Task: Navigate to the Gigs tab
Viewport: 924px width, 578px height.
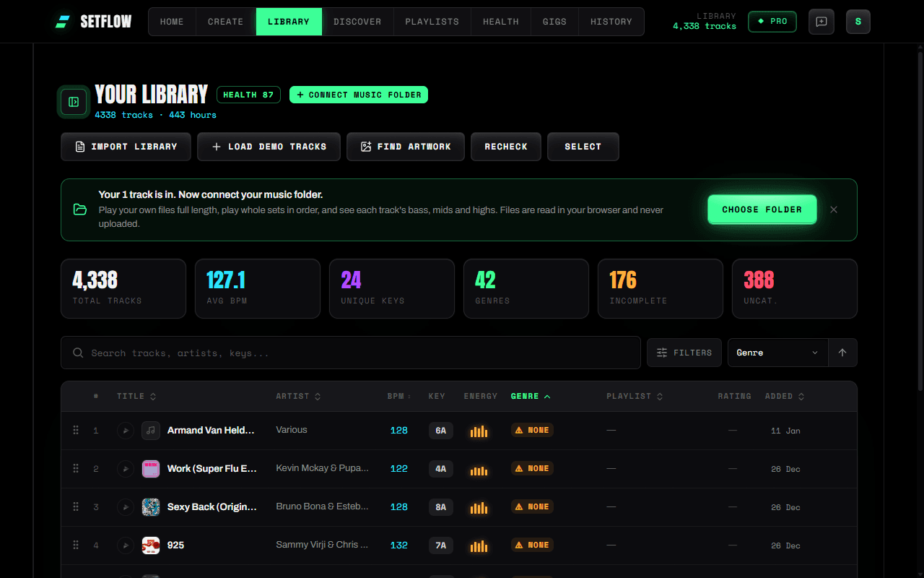Action: tap(554, 22)
